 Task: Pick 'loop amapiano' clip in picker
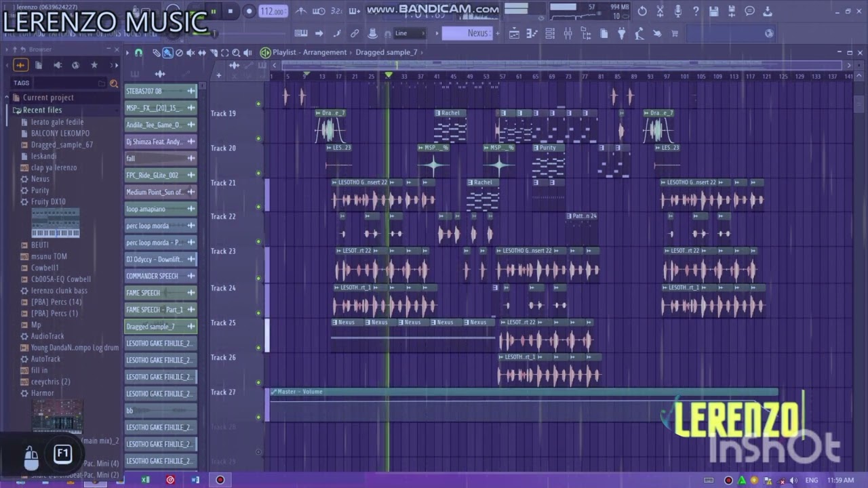161,209
